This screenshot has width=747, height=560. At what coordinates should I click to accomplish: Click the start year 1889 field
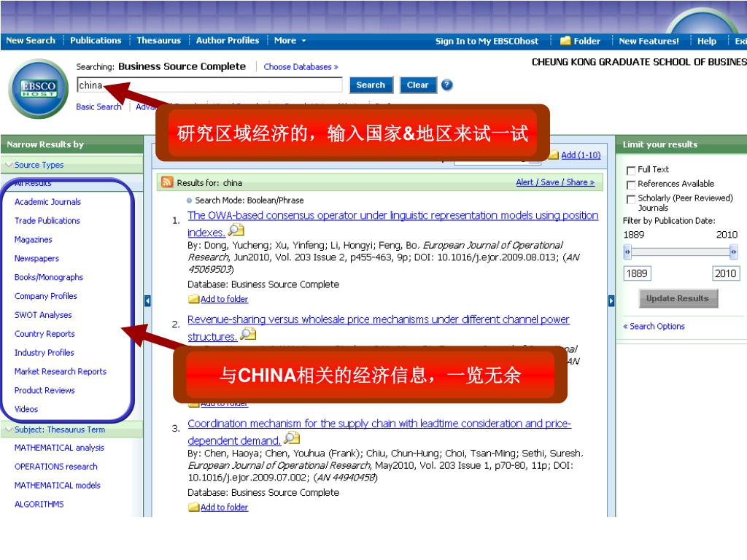[637, 273]
